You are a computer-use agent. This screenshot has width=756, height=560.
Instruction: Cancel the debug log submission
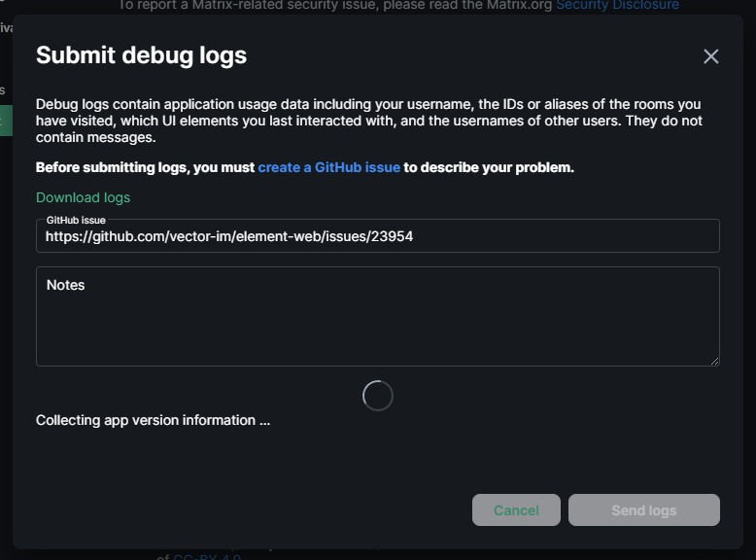516,509
